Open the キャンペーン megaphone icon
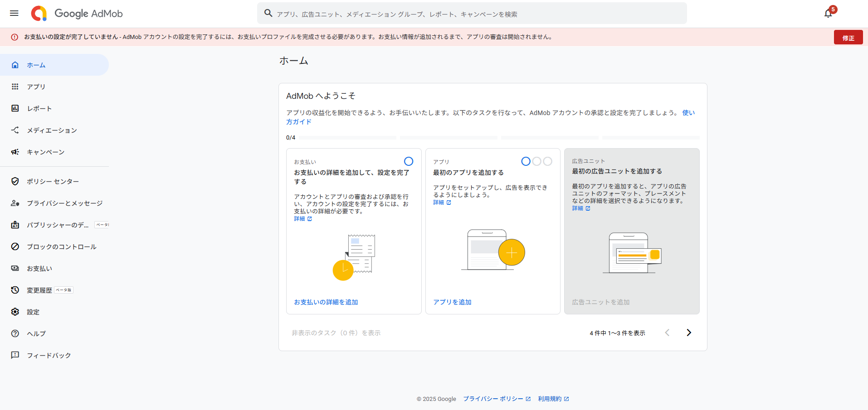The height and width of the screenshot is (410, 868). click(x=15, y=152)
